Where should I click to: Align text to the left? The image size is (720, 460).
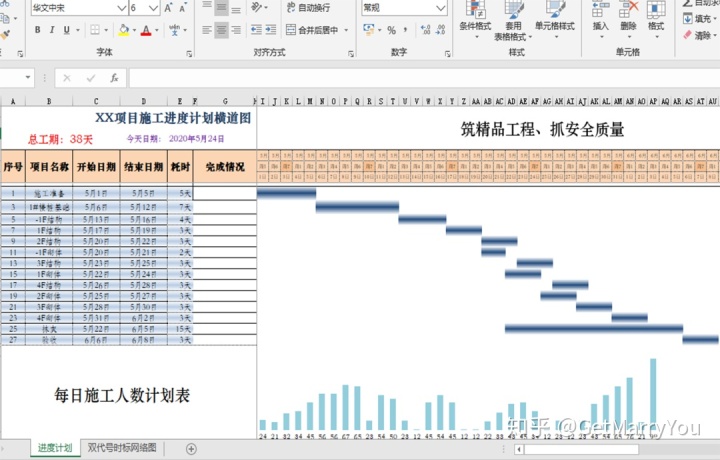(x=207, y=30)
